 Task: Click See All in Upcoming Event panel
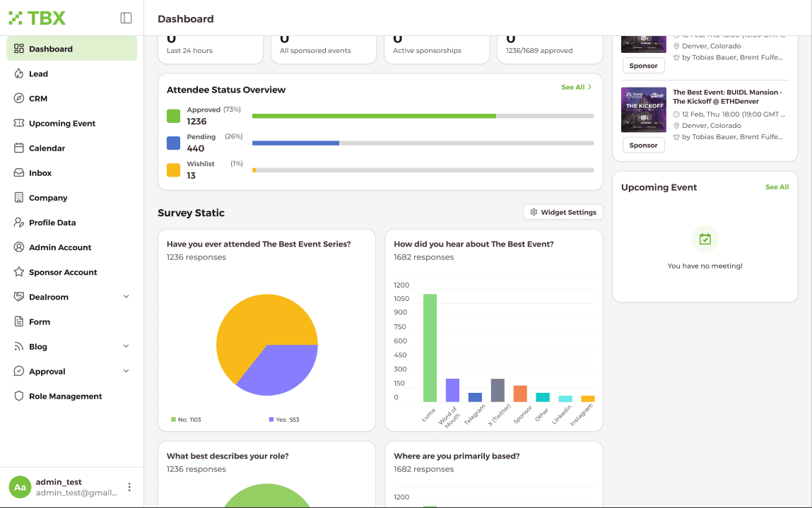point(777,187)
